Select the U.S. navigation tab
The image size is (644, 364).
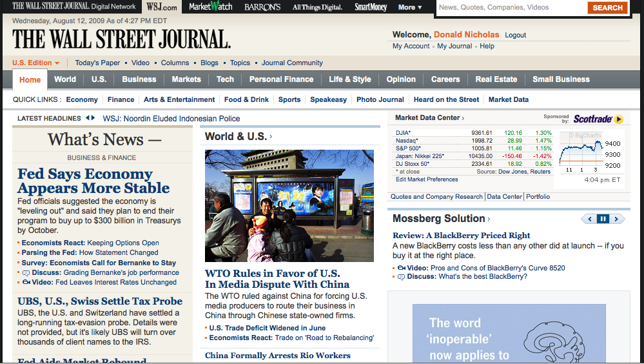pos(99,79)
